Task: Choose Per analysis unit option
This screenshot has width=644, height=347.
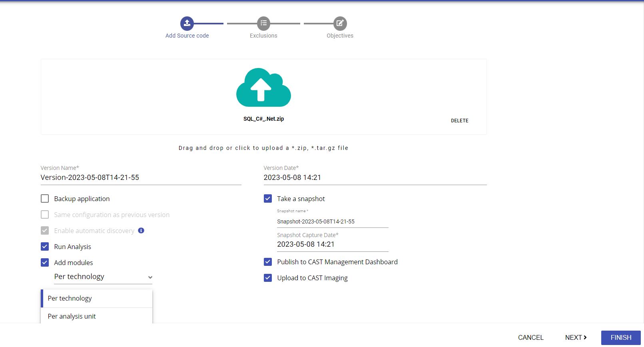Action: tap(97, 316)
